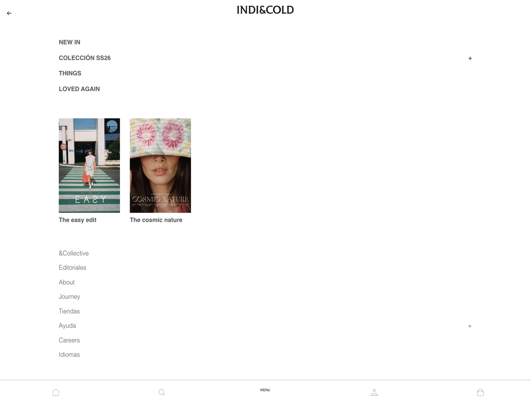
Task: Open the About link
Action: click(x=67, y=283)
